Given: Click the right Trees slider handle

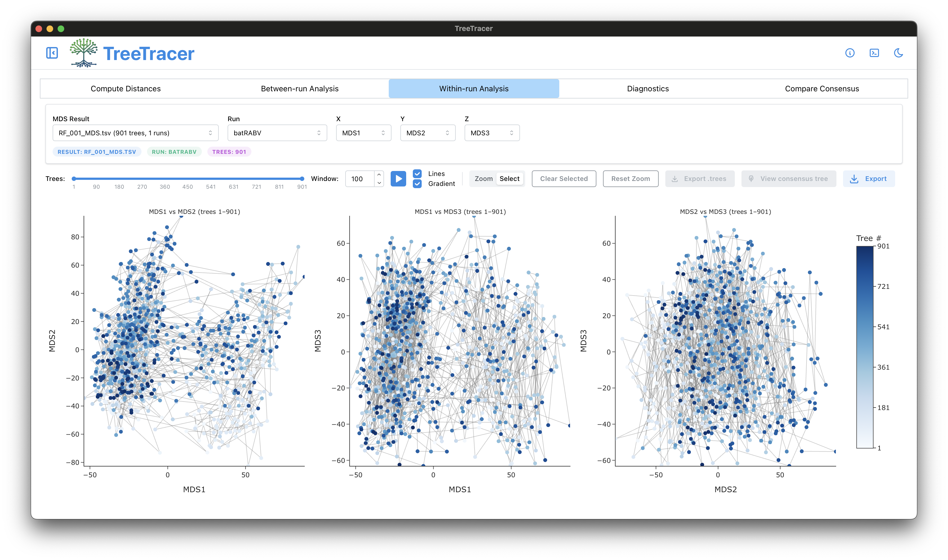Looking at the screenshot, I should pos(302,178).
